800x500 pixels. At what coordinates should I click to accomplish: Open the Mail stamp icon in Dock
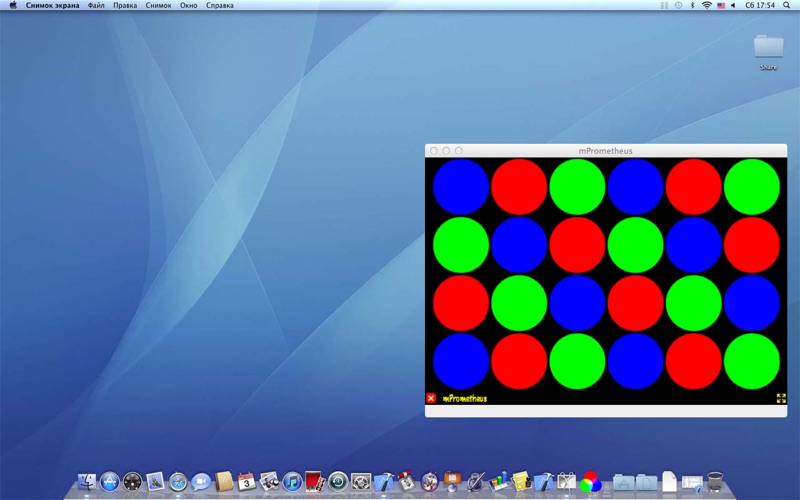pos(155,481)
